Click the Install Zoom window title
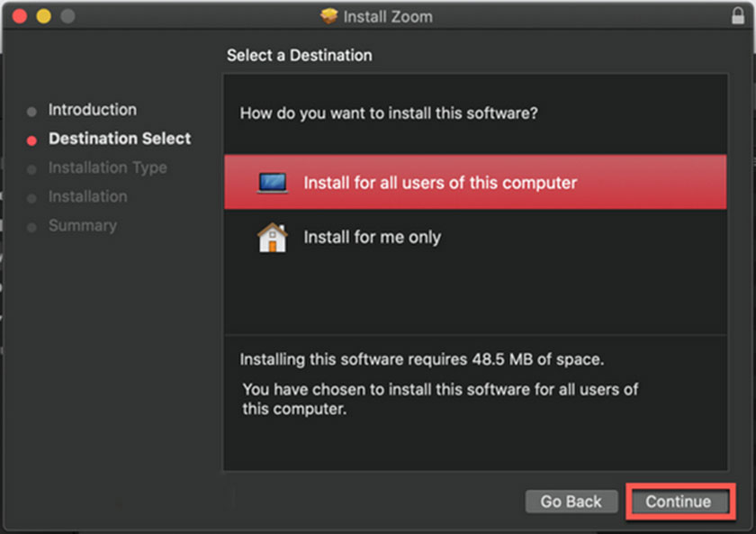The image size is (756, 534). [388, 16]
